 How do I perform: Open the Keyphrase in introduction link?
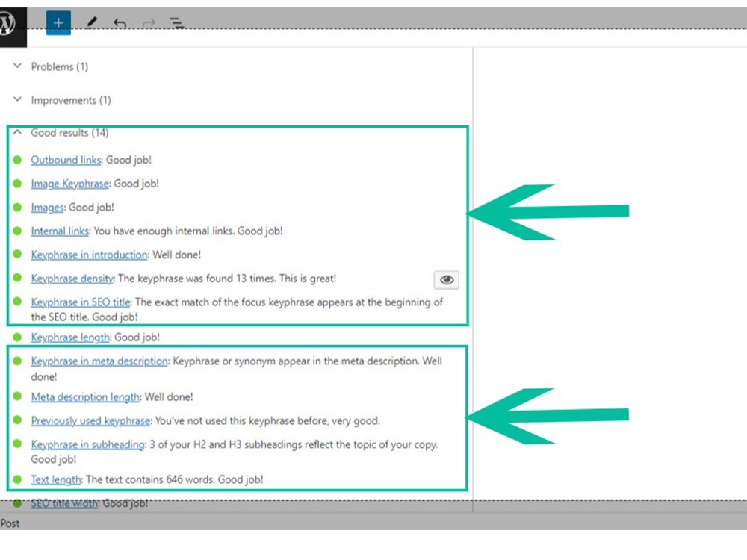click(89, 255)
